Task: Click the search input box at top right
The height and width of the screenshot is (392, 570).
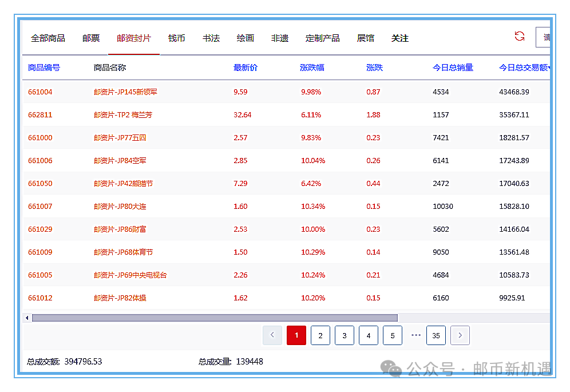Action: [x=543, y=37]
